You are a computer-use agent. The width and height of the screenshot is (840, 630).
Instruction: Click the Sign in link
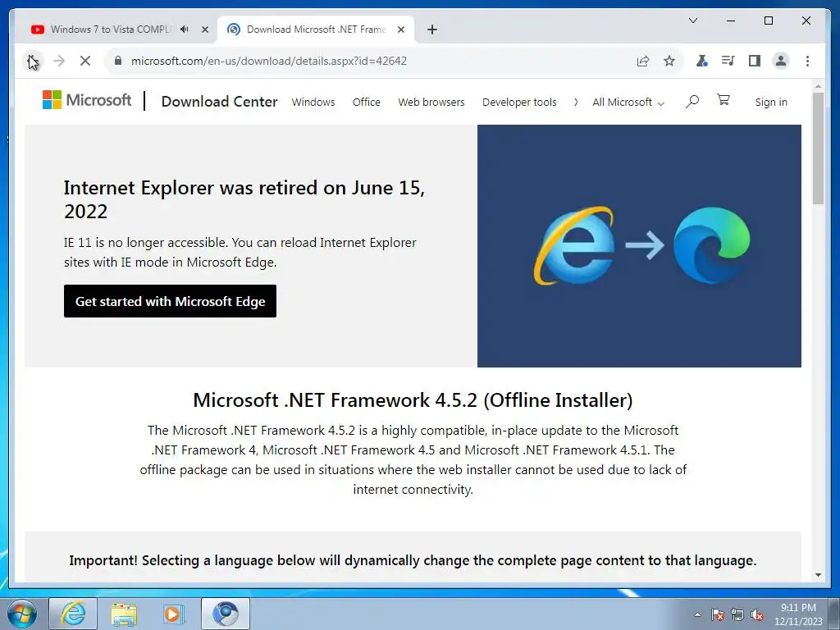(x=771, y=103)
